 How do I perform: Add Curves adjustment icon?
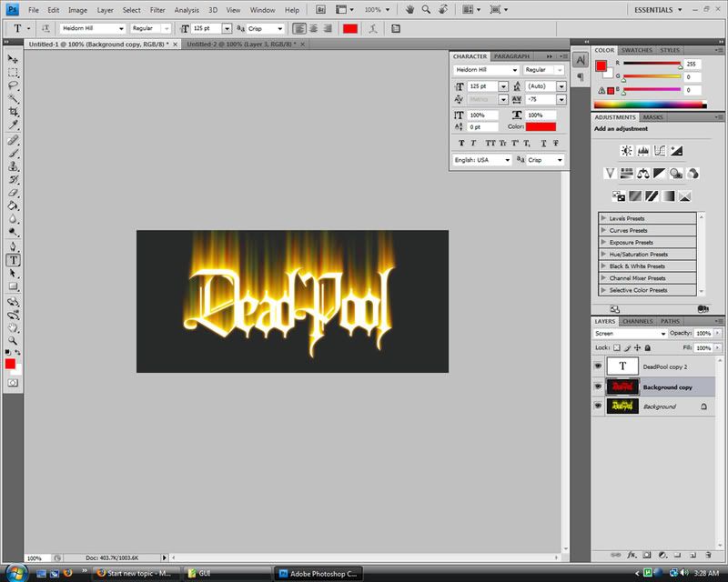point(660,150)
